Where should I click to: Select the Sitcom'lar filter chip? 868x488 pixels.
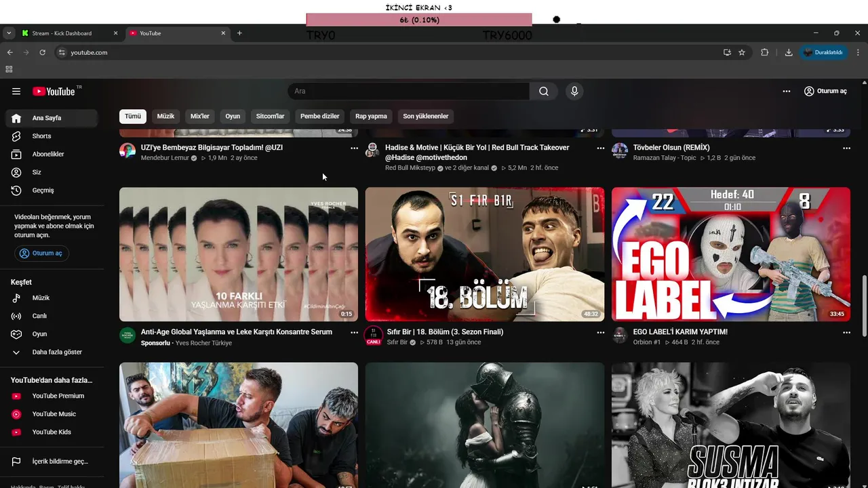270,117
